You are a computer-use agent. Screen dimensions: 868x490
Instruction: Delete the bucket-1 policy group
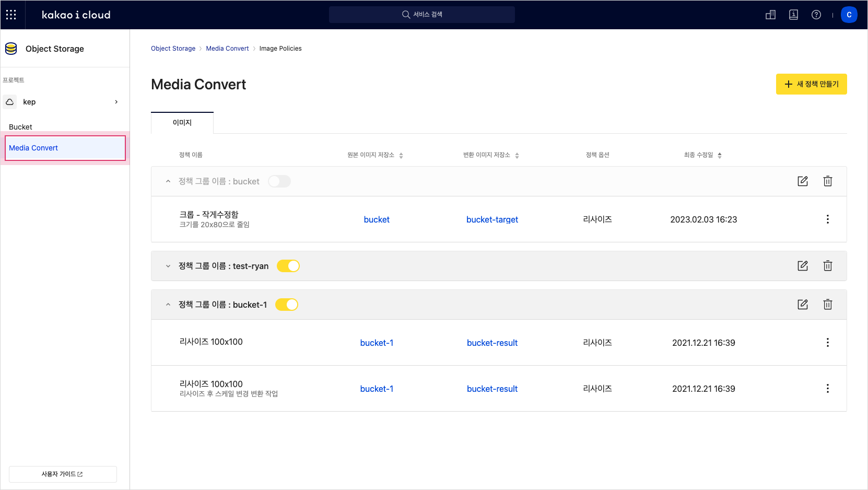point(828,305)
